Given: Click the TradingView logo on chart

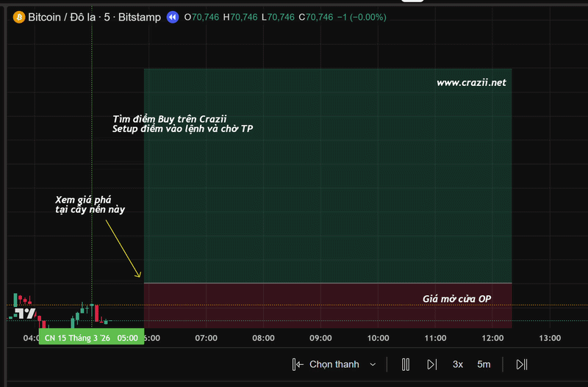Looking at the screenshot, I should click(26, 314).
